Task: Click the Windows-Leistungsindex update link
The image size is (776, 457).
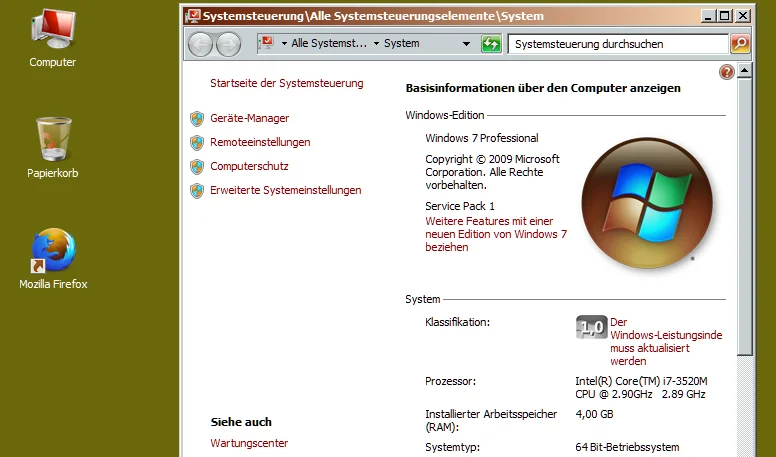Action: coord(666,342)
